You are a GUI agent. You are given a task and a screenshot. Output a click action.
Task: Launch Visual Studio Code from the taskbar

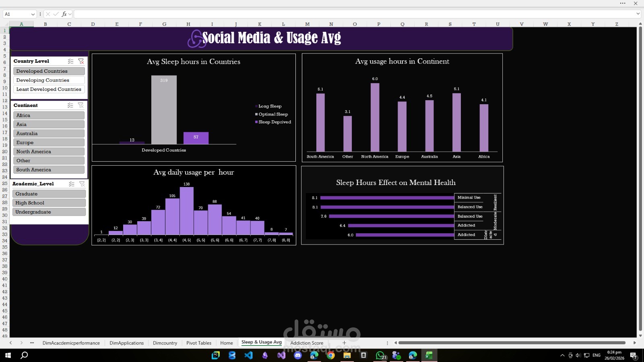point(248,355)
